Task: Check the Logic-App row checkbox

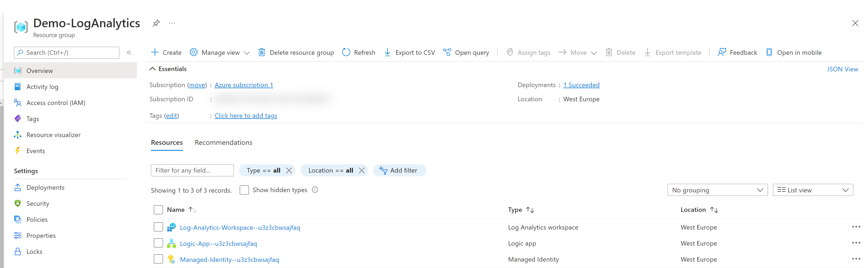Action: pos(158,243)
